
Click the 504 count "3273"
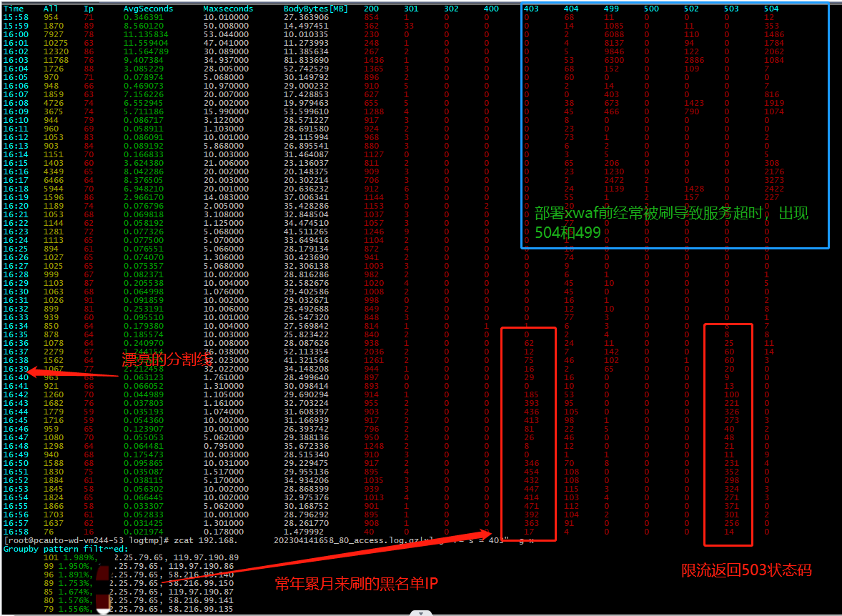(774, 181)
